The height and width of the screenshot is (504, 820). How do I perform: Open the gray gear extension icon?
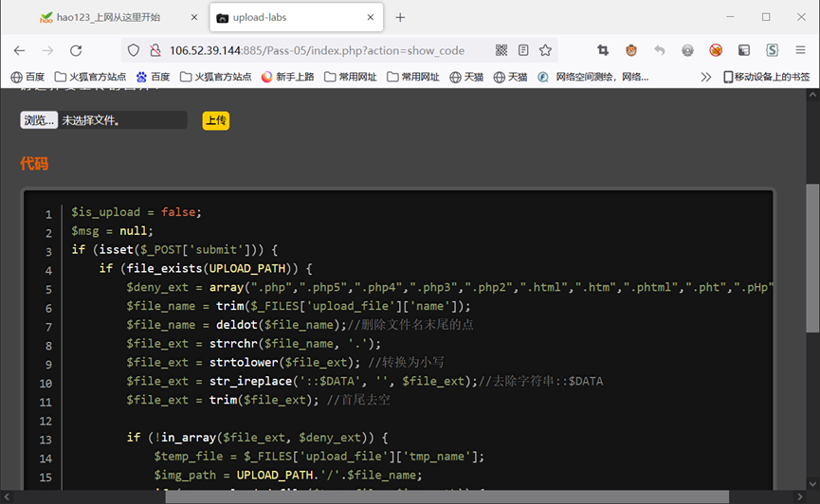(x=687, y=50)
